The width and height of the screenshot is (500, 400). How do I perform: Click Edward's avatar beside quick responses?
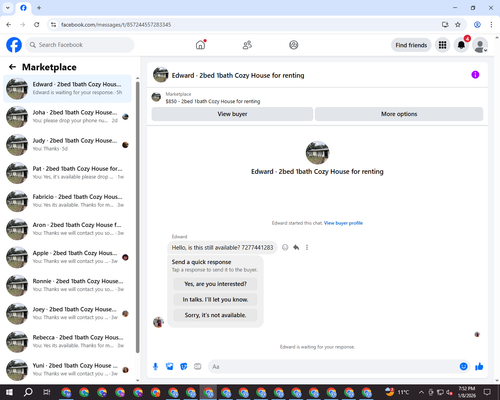(x=158, y=322)
